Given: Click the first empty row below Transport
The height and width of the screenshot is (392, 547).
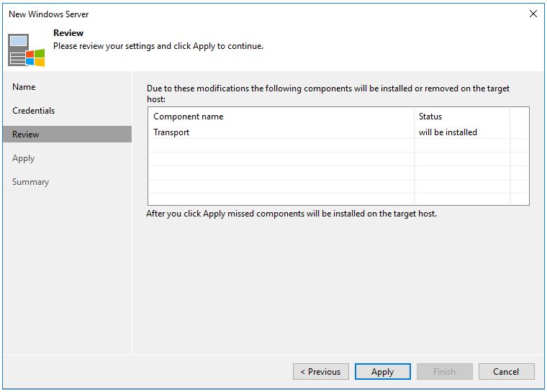Looking at the screenshot, I should tap(281, 146).
